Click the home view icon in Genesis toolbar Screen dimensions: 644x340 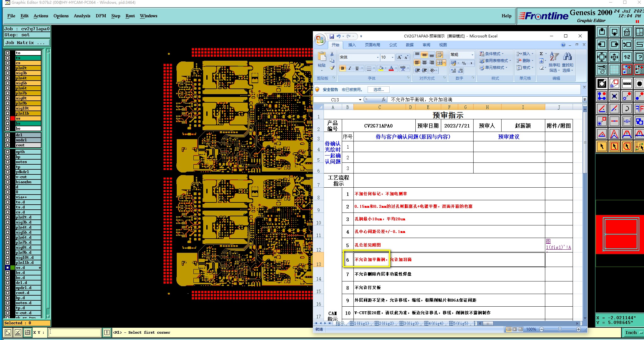pyautogui.click(x=627, y=32)
